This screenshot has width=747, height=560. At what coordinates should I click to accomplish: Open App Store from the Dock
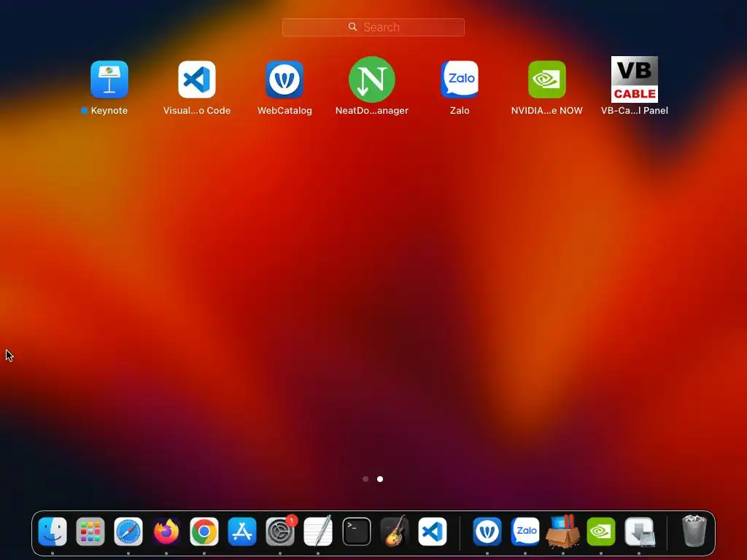[242, 532]
